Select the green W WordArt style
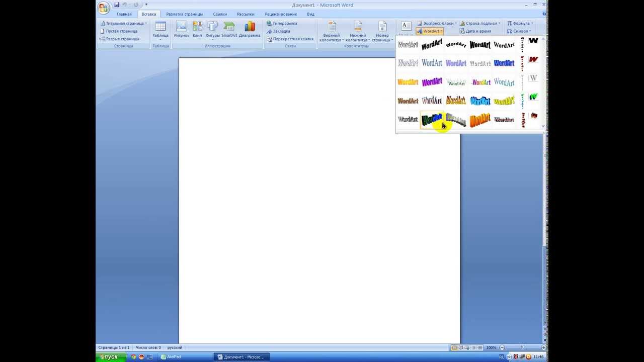644x362 pixels. [x=533, y=97]
